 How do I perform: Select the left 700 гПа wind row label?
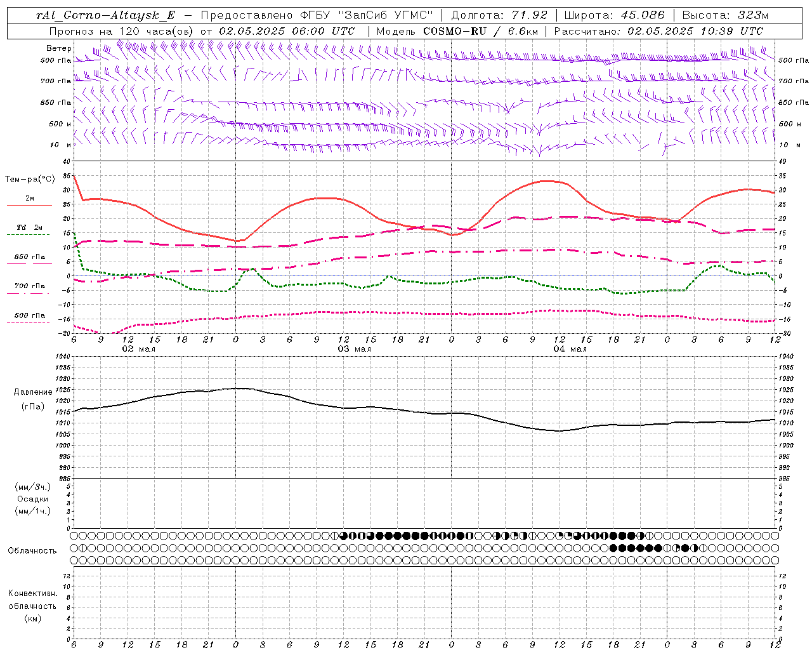[56, 81]
